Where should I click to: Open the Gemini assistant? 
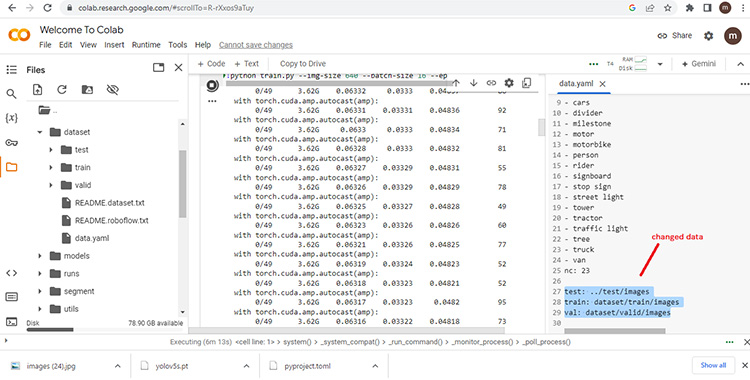[x=699, y=64]
